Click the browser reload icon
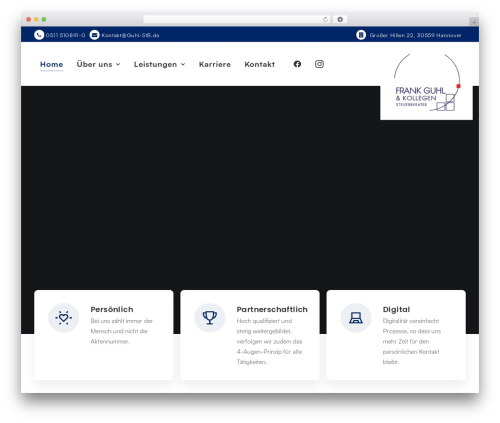Image resolution: width=500 pixels, height=423 pixels. pos(325,19)
